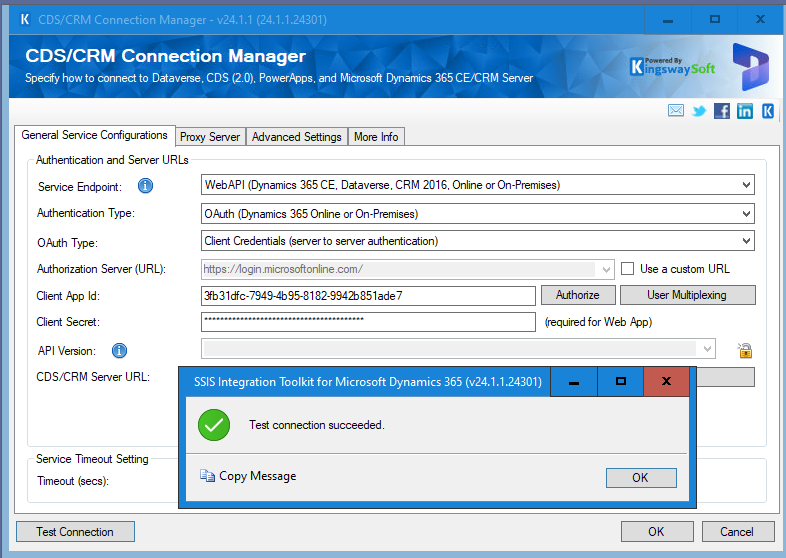Click the email envelope icon

point(676,111)
